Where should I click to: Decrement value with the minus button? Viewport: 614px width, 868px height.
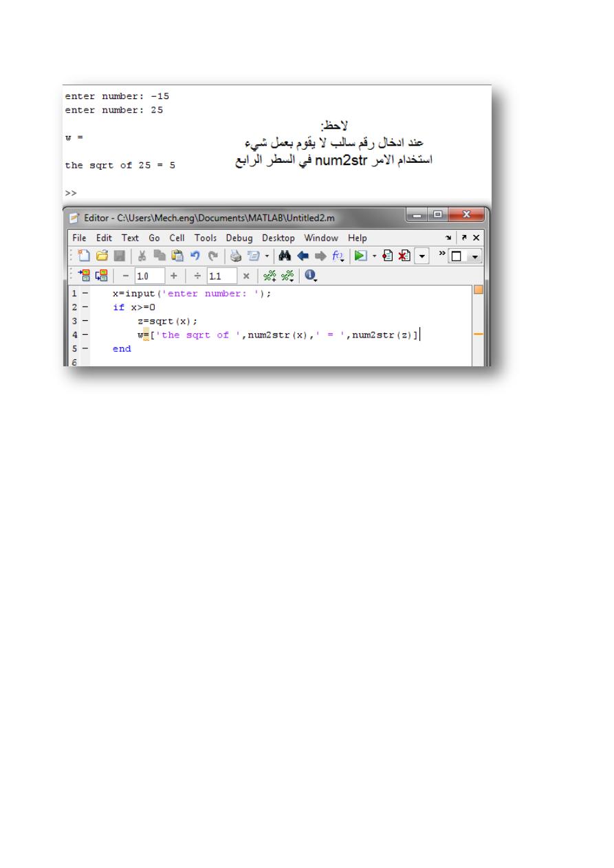pos(126,276)
